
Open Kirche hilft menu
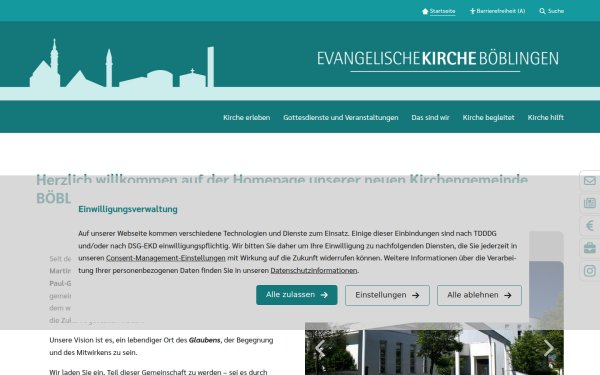point(545,117)
